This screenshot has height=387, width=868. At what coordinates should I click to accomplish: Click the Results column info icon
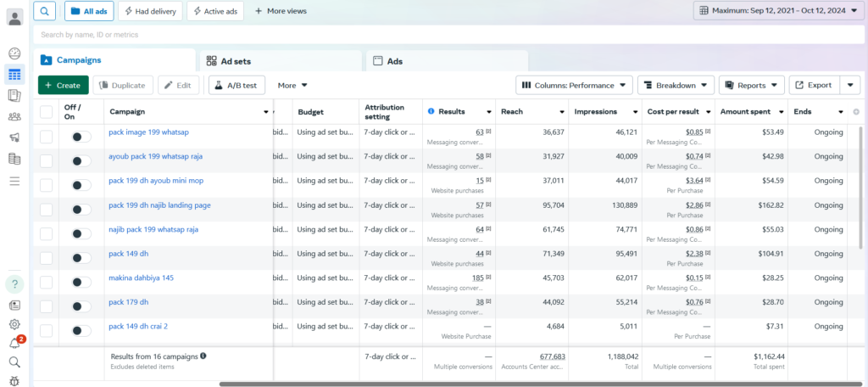click(431, 111)
